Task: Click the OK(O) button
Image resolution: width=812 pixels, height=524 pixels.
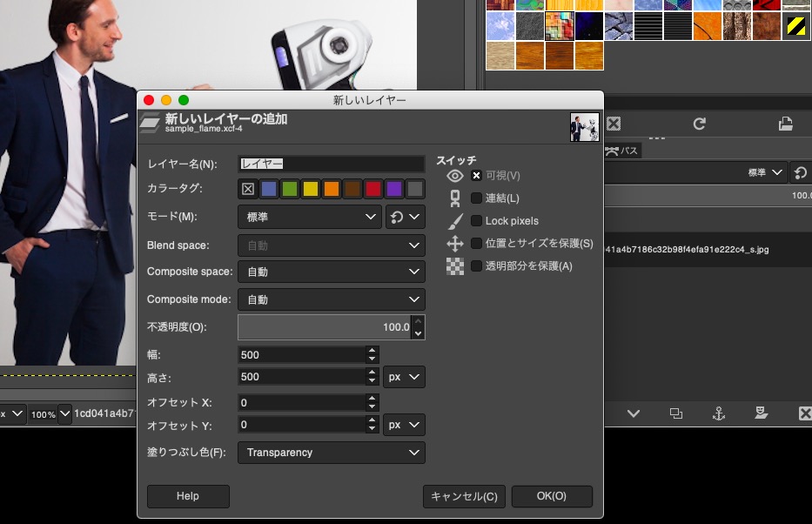Action: 552,496
